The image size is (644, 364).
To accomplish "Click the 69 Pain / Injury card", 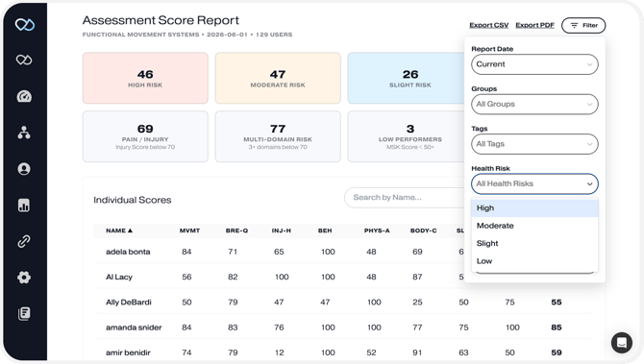I will [x=145, y=136].
